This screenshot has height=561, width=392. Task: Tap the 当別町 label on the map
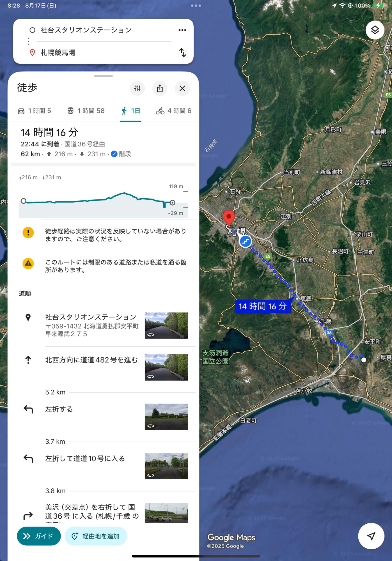click(292, 172)
